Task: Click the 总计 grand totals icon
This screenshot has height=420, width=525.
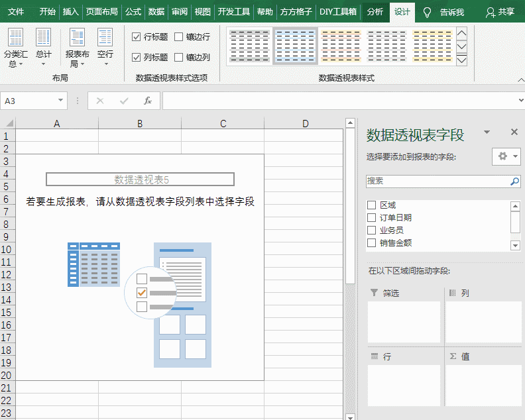Action: (43, 37)
